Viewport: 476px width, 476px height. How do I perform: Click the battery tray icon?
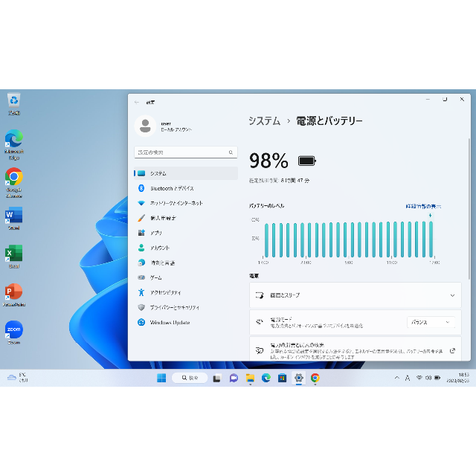tap(437, 378)
